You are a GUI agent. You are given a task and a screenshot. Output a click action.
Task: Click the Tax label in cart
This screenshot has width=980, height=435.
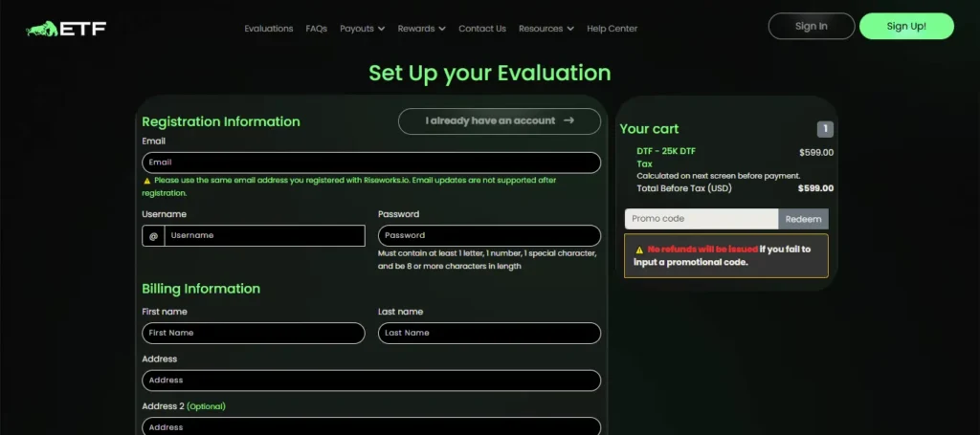coord(644,164)
